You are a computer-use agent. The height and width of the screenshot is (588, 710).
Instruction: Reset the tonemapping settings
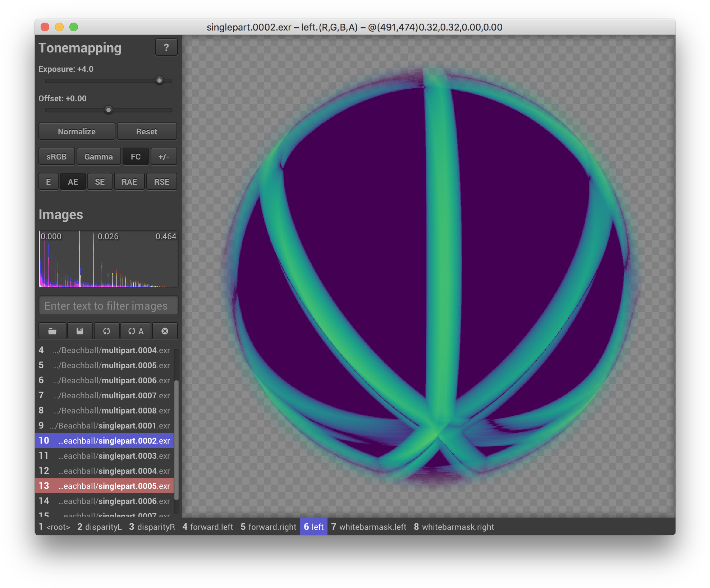point(147,131)
